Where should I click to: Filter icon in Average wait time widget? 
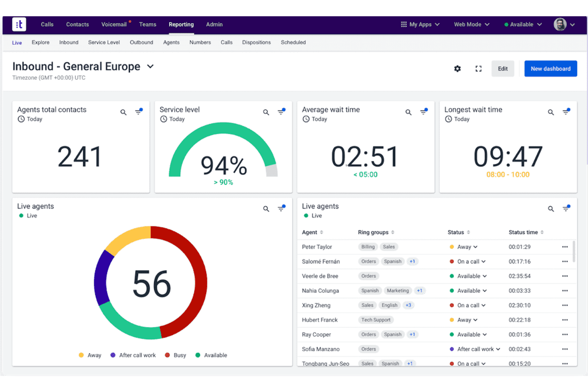coord(424,112)
